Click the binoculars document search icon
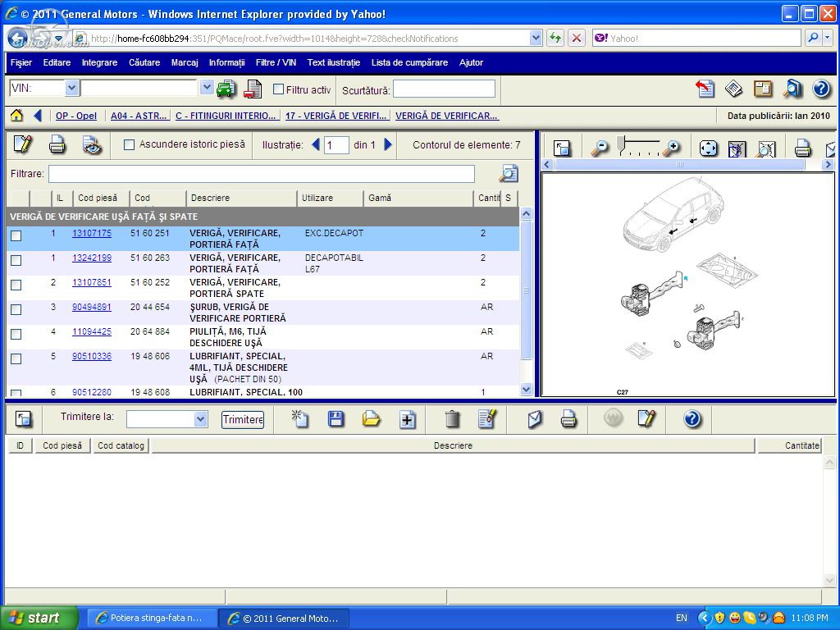 pos(792,89)
